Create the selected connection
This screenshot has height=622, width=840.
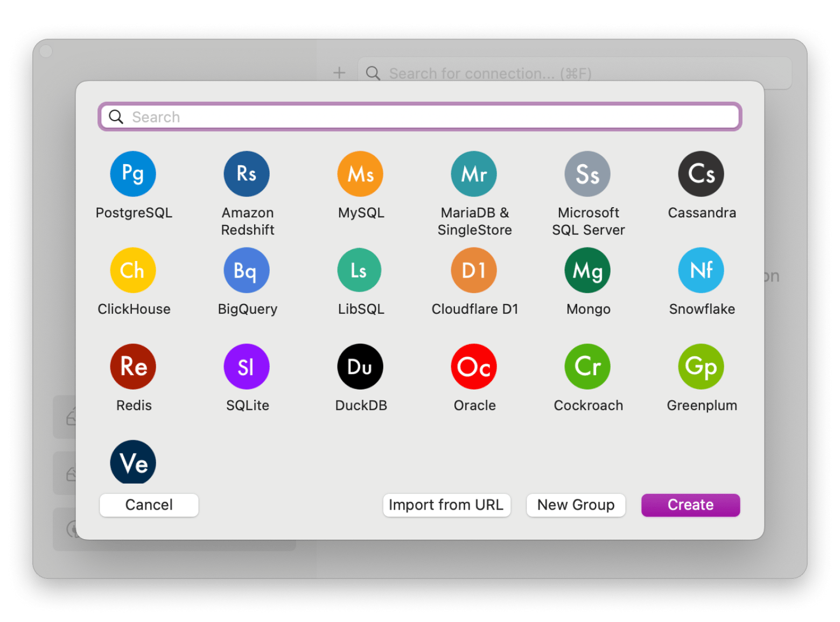click(x=690, y=505)
